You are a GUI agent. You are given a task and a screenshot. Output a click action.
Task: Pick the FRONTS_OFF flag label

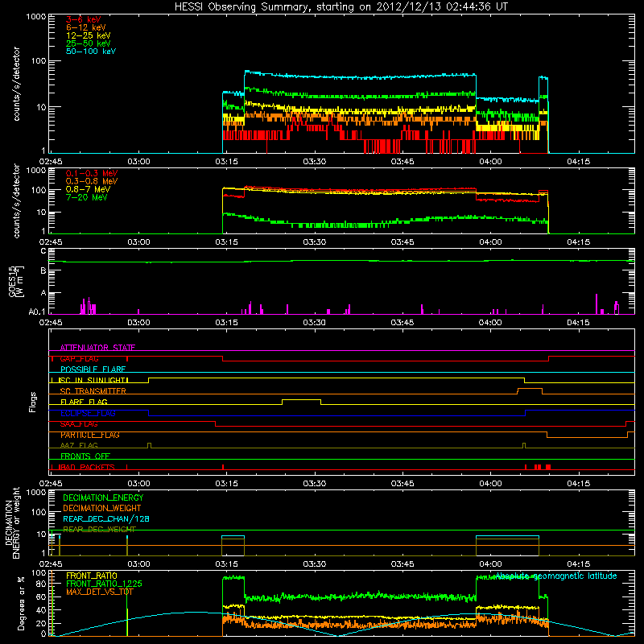[85, 456]
